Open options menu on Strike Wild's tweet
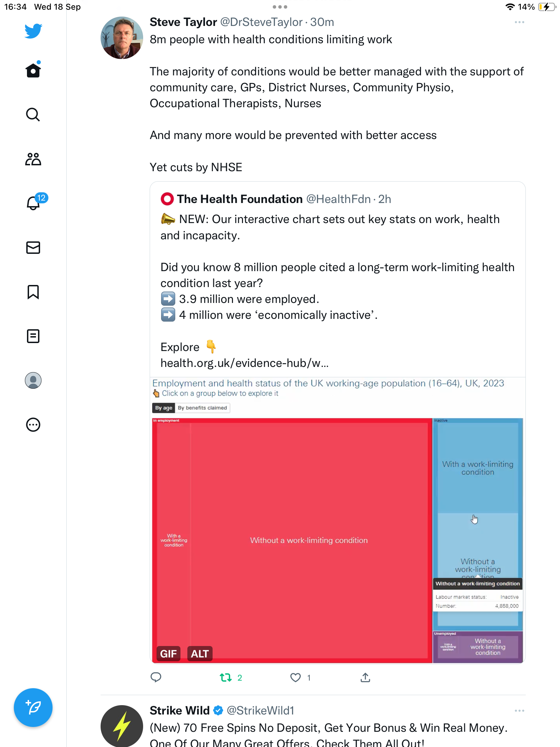560x747 pixels. [519, 711]
